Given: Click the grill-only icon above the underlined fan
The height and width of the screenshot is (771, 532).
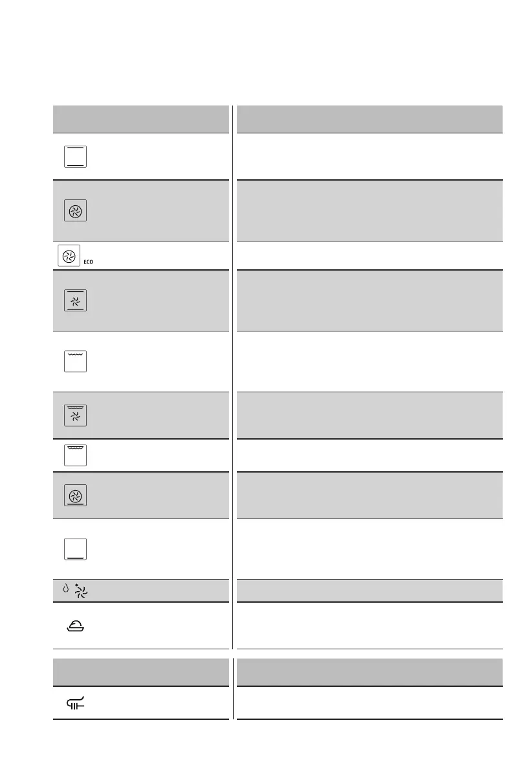Looking at the screenshot, I should click(x=76, y=455).
